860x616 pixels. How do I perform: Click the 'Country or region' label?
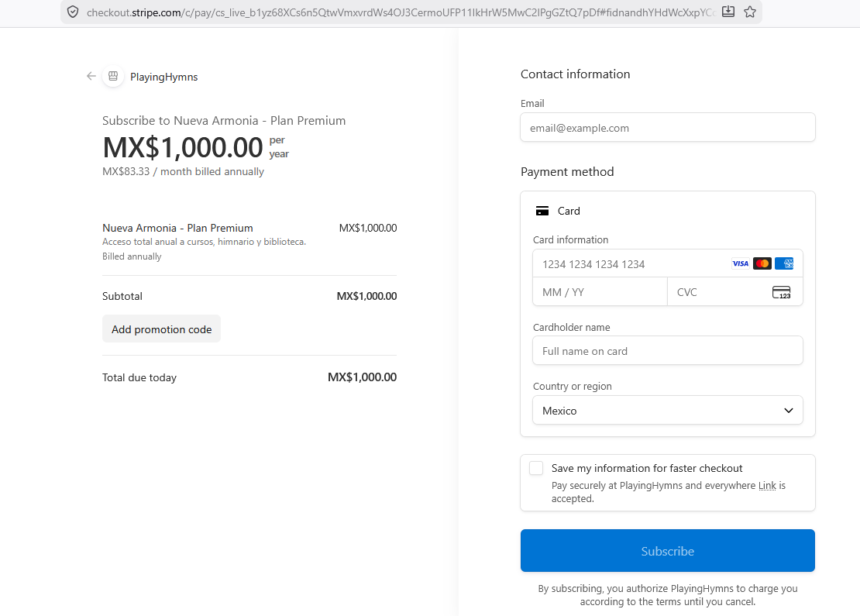[572, 386]
